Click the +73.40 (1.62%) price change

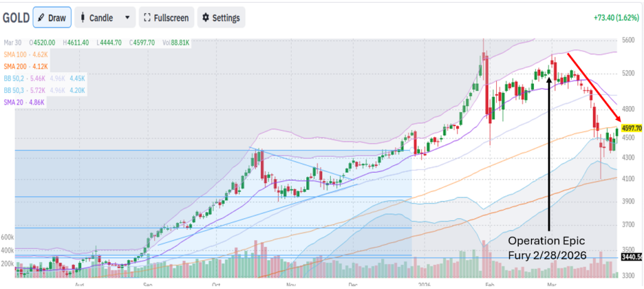click(x=616, y=18)
